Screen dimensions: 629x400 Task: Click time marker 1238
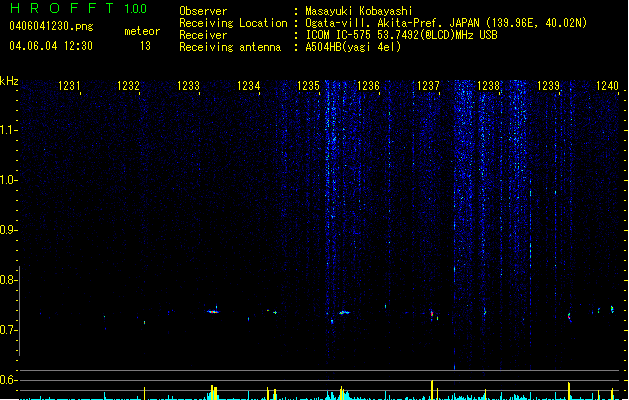489,86
